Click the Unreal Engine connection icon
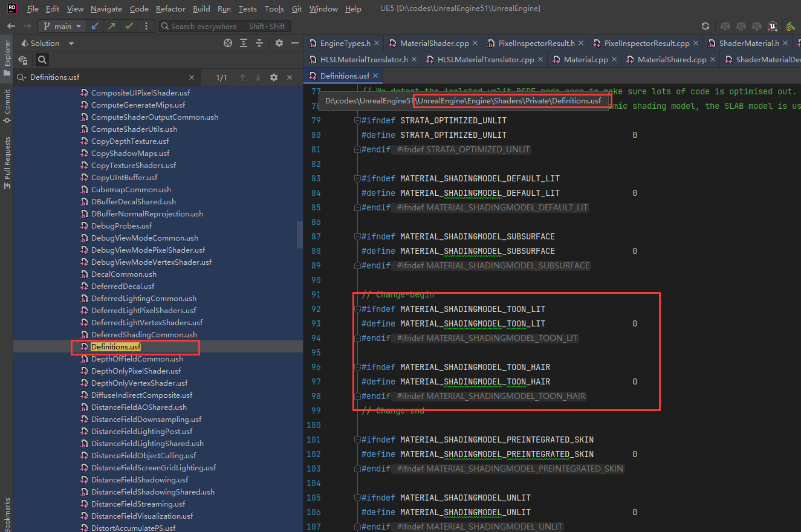801x532 pixels. (x=773, y=26)
